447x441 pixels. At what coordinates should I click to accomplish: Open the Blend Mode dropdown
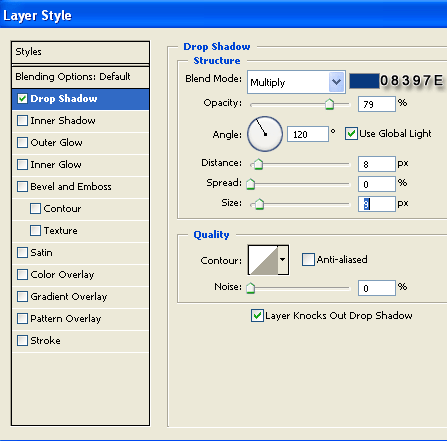click(x=296, y=82)
